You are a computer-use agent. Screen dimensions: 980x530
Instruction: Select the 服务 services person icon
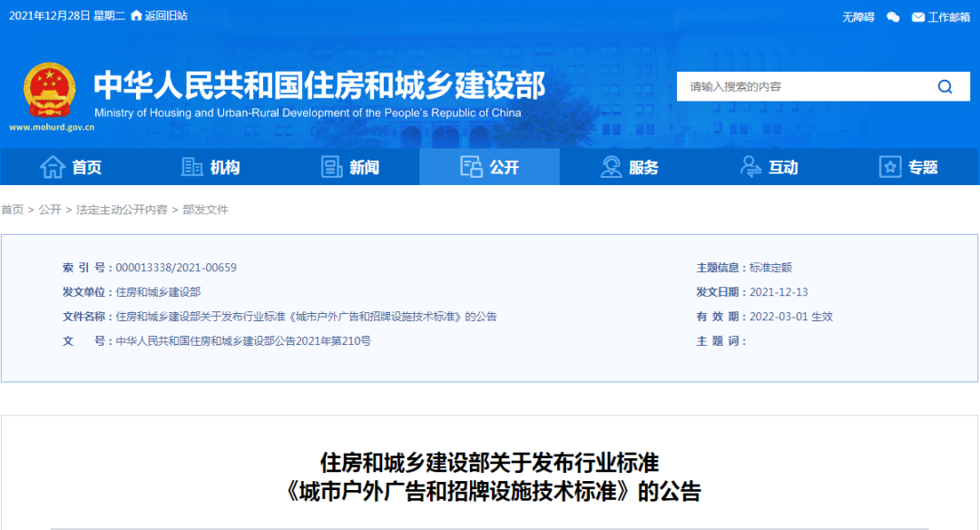612,167
